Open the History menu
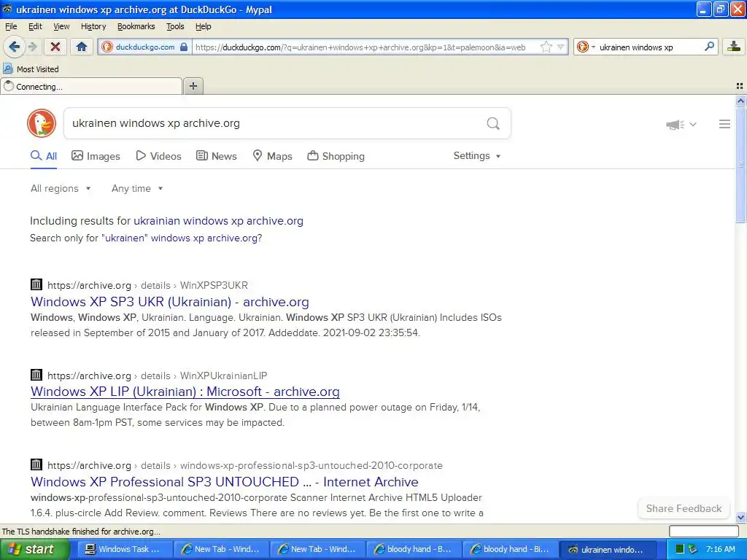Screen dimensions: 747x560 93,26
